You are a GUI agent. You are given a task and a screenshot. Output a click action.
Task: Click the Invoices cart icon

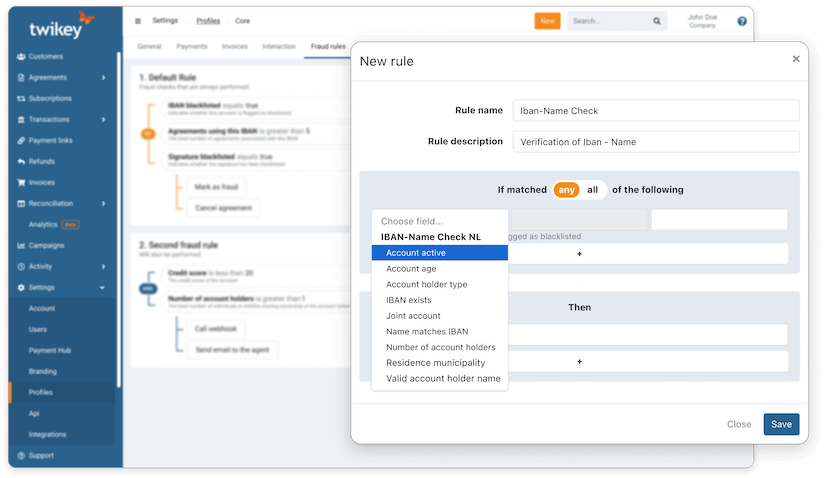21,182
